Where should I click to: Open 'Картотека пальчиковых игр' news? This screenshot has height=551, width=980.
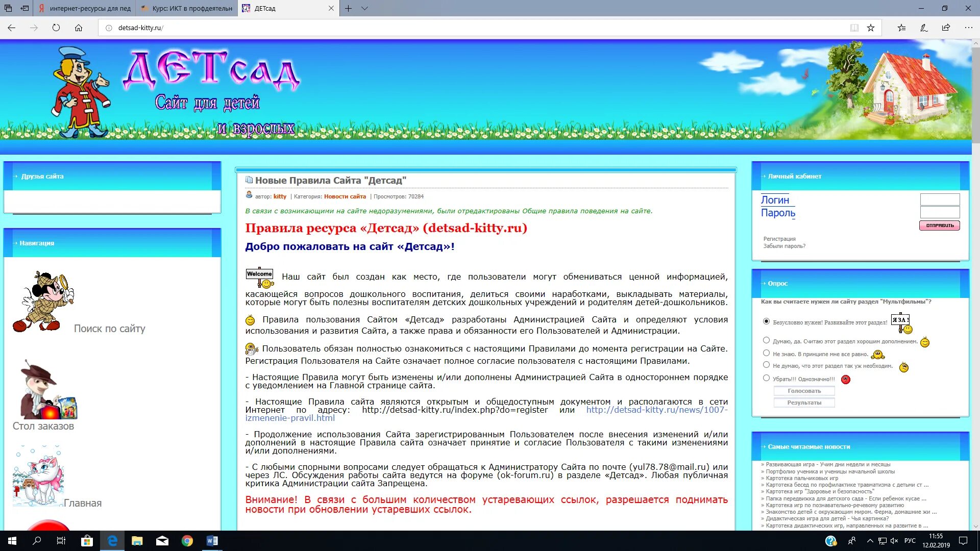click(802, 478)
